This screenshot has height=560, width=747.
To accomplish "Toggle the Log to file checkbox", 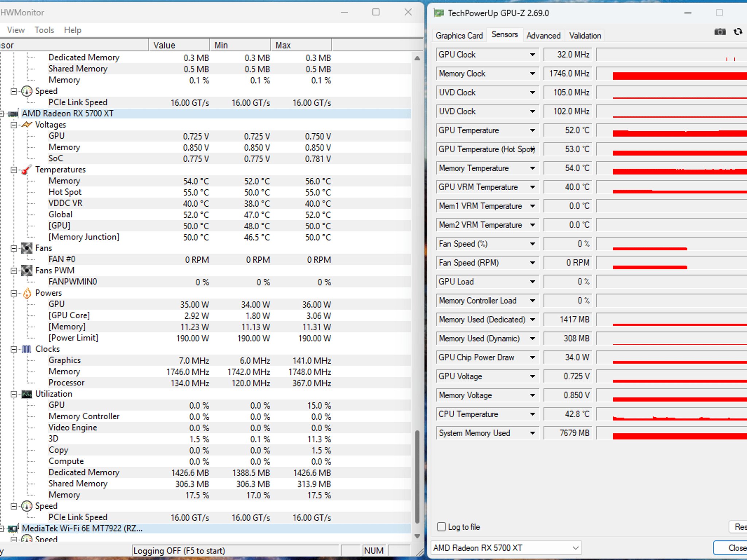I will (x=441, y=527).
